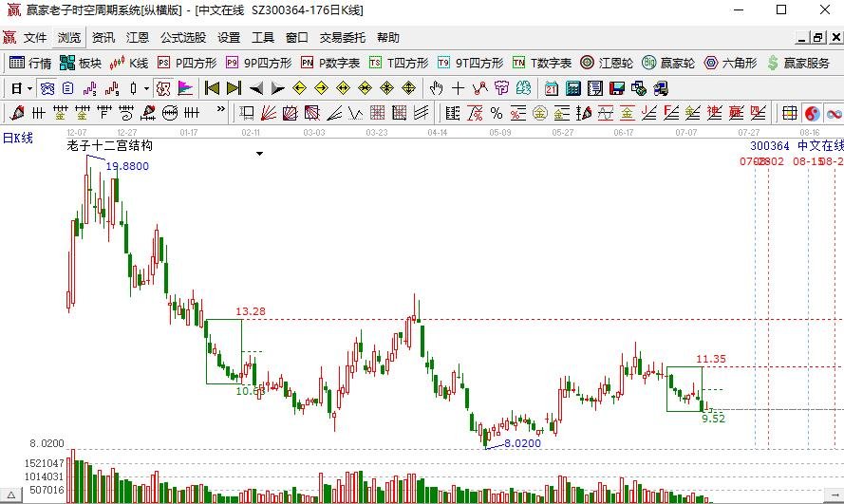Click yellow diamond horizontal expand icon

343,88
